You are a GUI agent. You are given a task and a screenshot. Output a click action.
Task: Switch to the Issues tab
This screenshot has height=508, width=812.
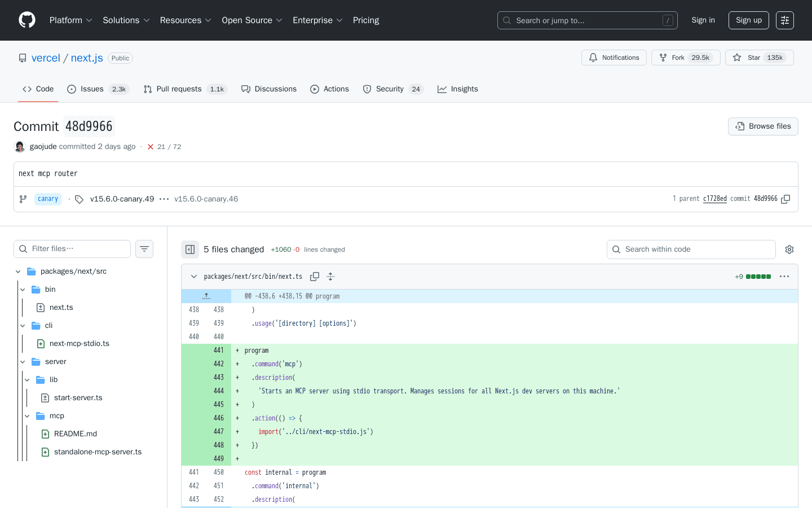click(x=98, y=89)
